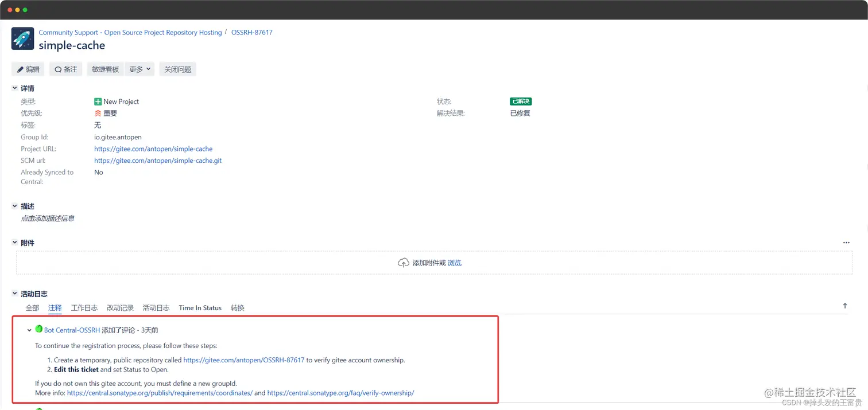Click the Already Synced value No

99,172
